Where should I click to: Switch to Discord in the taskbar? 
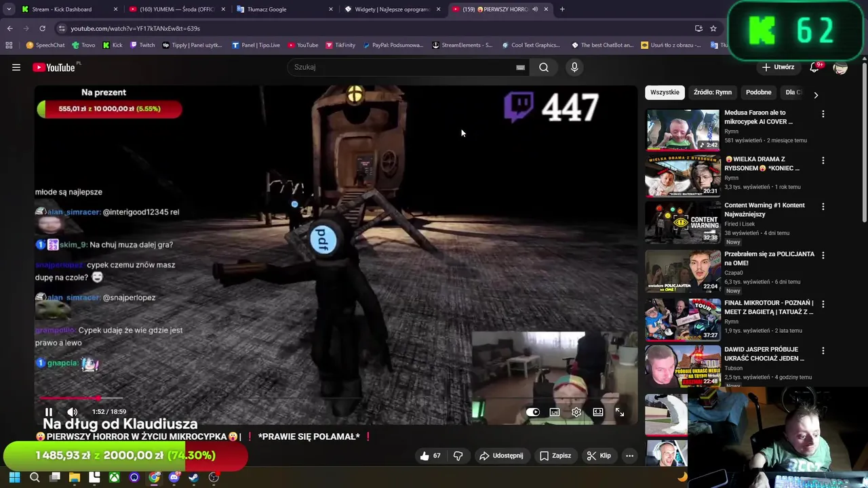pos(174,477)
